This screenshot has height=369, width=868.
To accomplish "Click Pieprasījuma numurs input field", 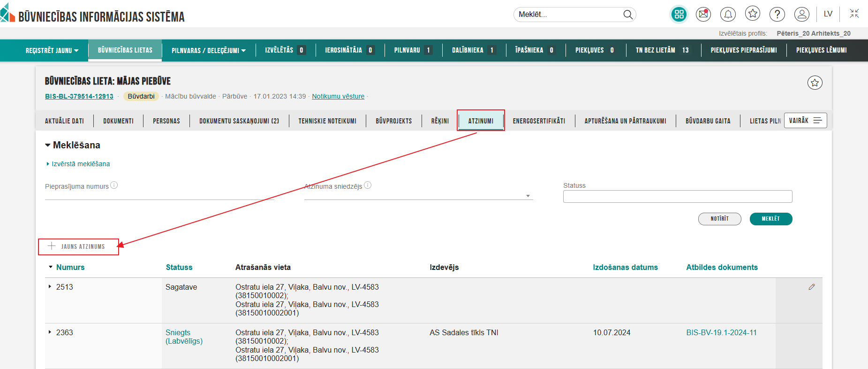I will pyautogui.click(x=159, y=195).
